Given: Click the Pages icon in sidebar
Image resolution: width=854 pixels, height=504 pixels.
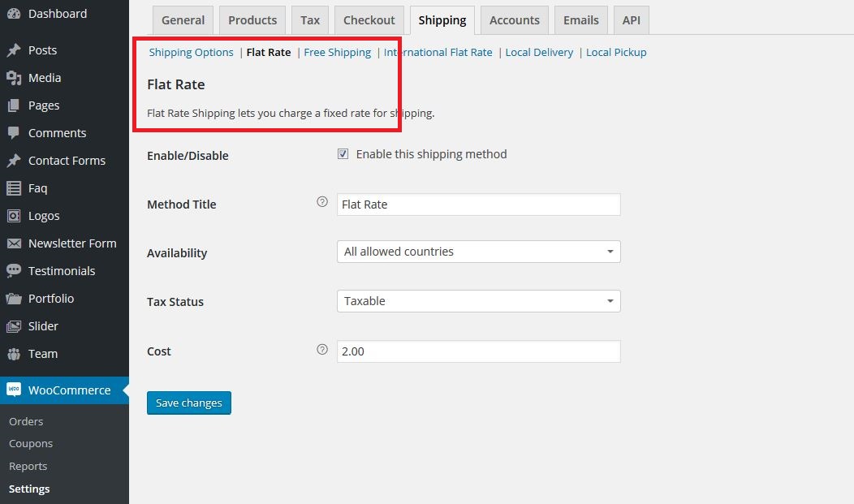Looking at the screenshot, I should (x=14, y=106).
